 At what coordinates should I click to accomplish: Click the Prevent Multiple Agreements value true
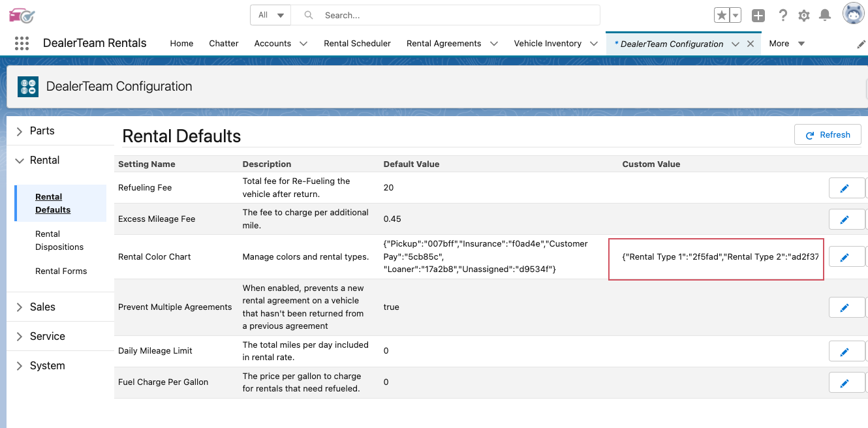coord(391,307)
